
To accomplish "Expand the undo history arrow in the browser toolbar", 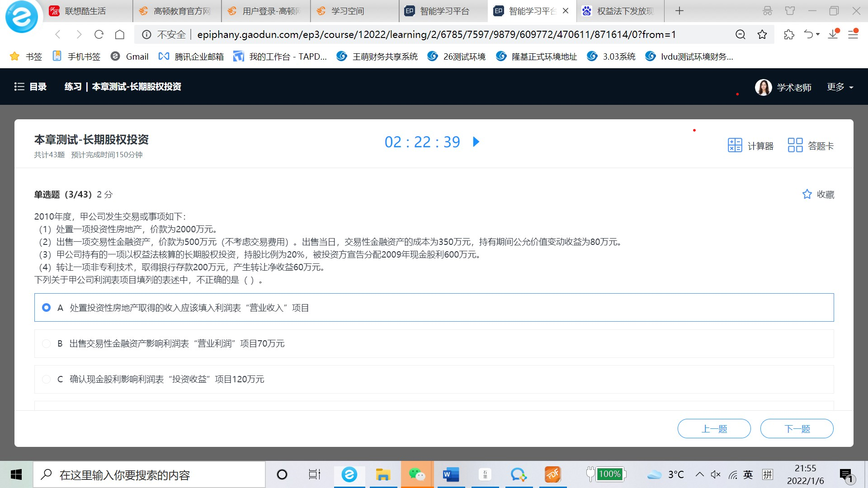I will [x=818, y=34].
